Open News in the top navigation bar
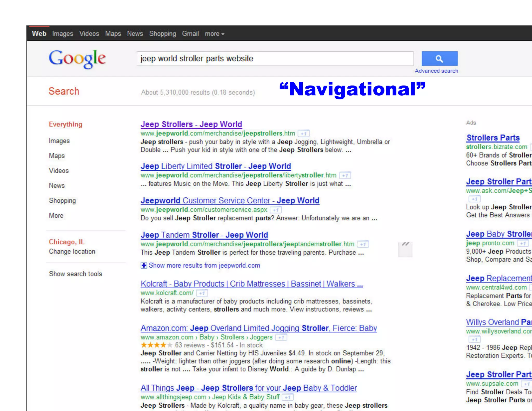The width and height of the screenshot is (532, 411). point(135,34)
